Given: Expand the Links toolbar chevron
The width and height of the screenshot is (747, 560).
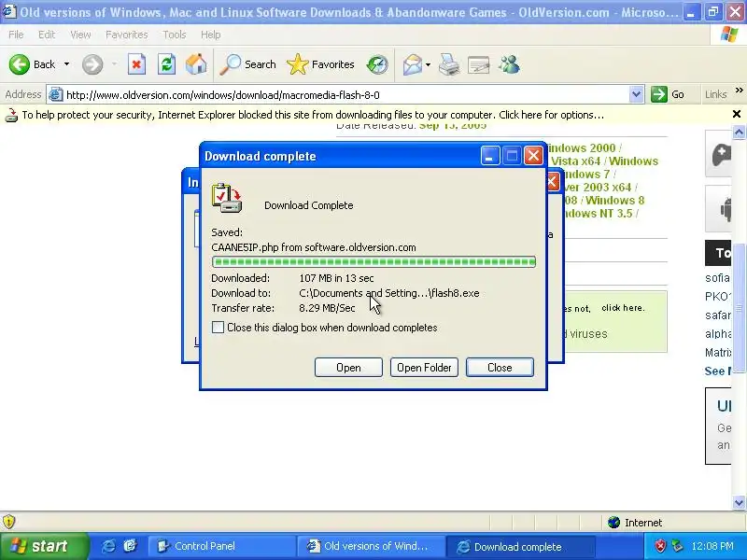Looking at the screenshot, I should [739, 91].
